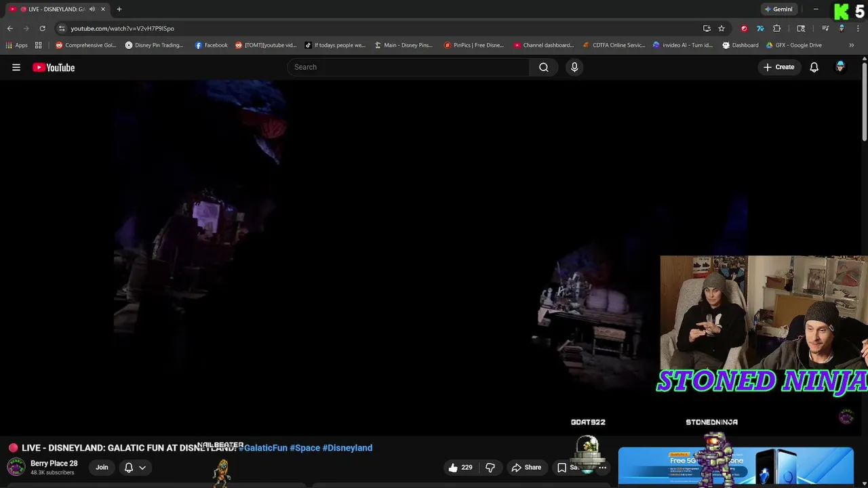Dislike the video
This screenshot has width=868, height=488.
coord(490,467)
